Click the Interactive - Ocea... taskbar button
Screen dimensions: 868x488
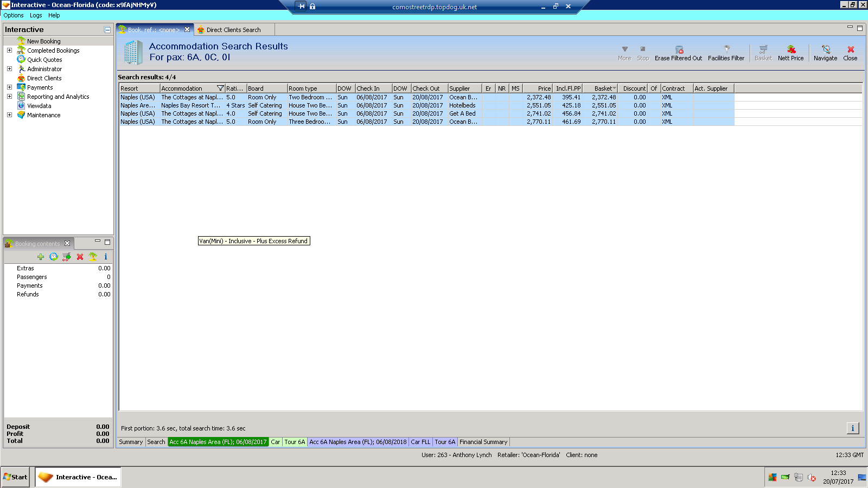tap(78, 477)
